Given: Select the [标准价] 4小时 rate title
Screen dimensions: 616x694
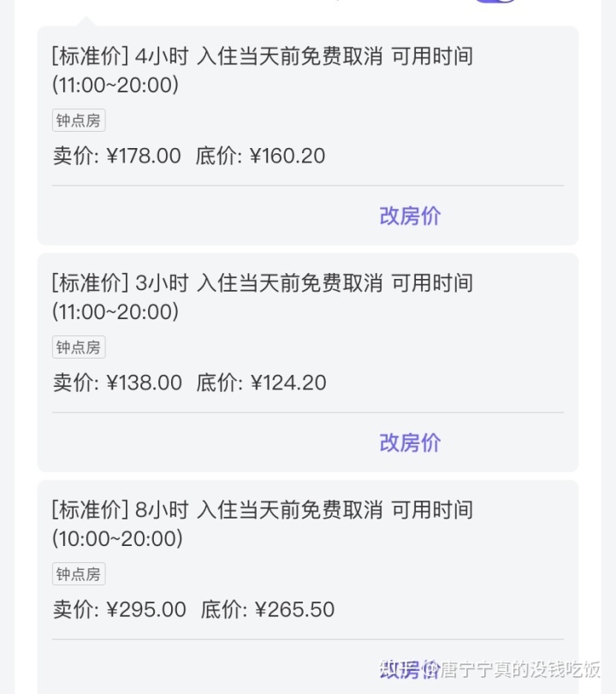Looking at the screenshot, I should point(263,70).
